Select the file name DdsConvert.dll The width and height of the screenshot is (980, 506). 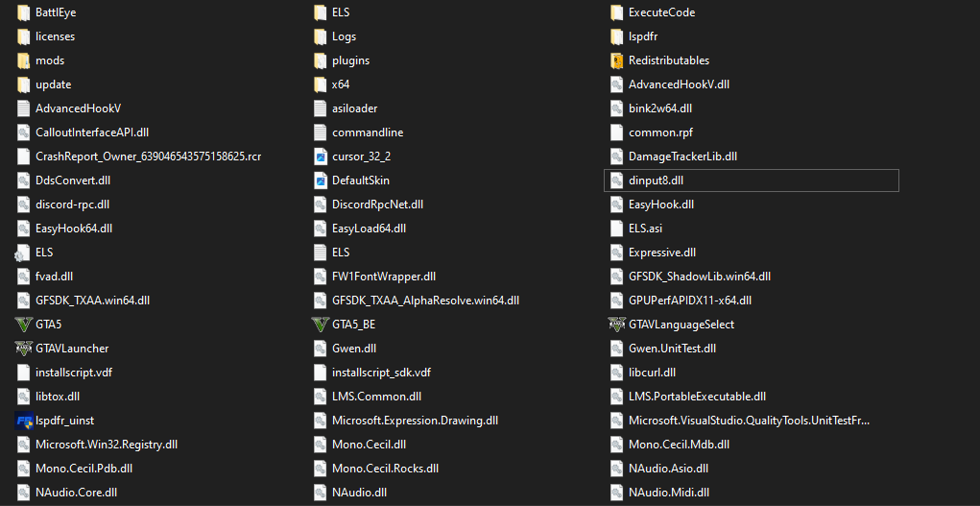click(x=73, y=181)
